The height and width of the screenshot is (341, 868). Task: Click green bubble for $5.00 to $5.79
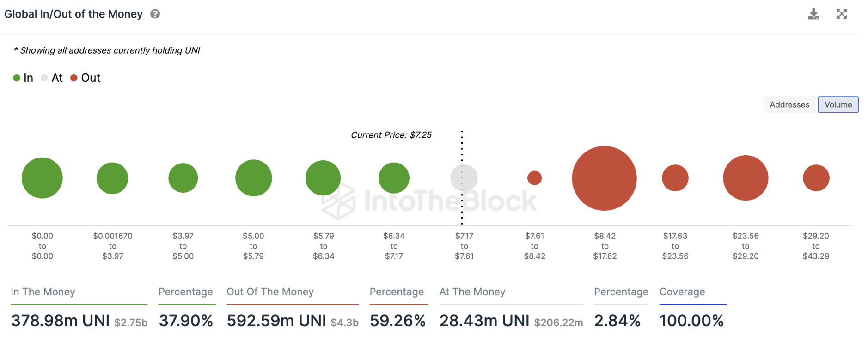click(x=253, y=178)
